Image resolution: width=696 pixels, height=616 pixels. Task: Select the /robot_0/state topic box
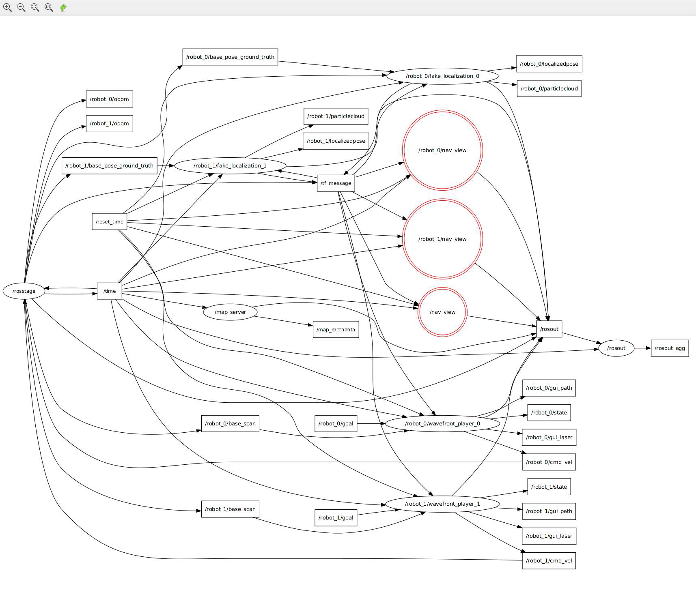point(549,412)
